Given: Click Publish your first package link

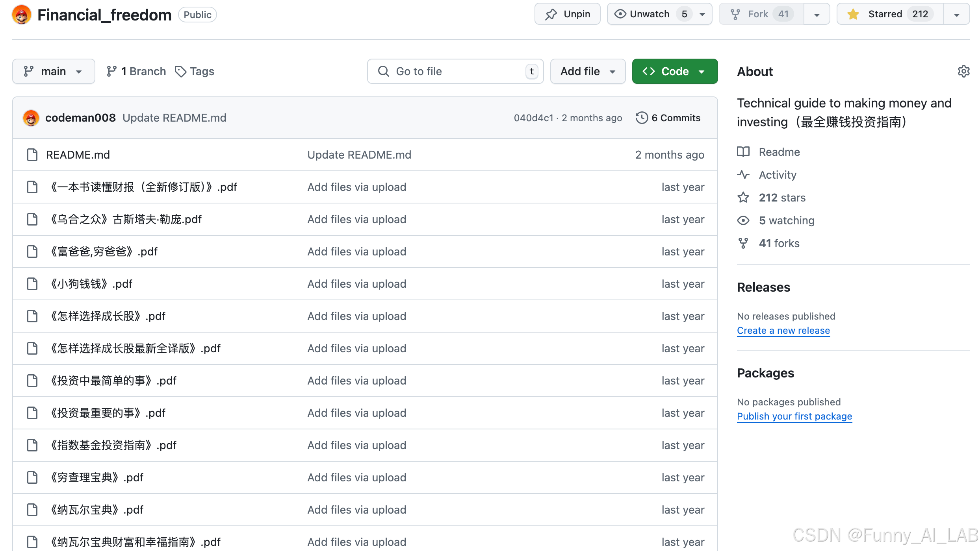Looking at the screenshot, I should tap(794, 416).
